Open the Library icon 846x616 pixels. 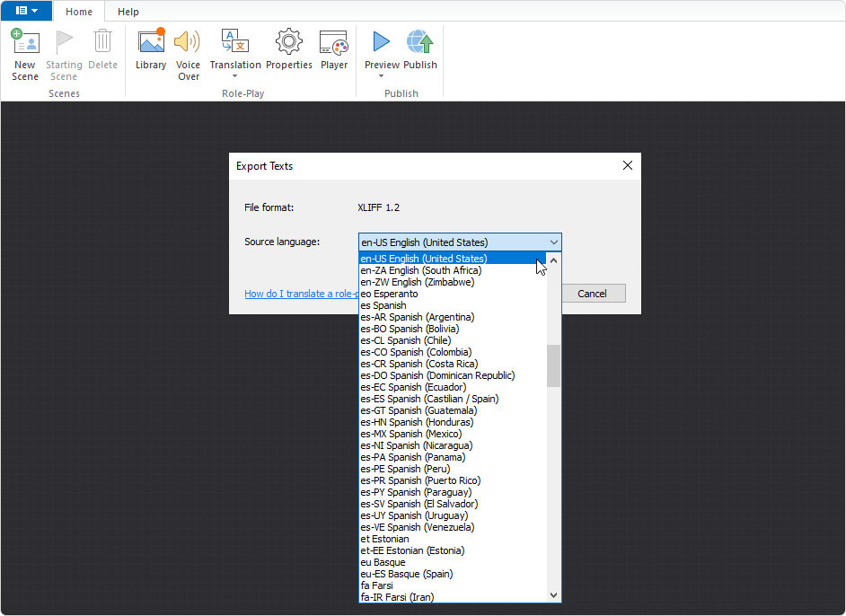point(151,43)
